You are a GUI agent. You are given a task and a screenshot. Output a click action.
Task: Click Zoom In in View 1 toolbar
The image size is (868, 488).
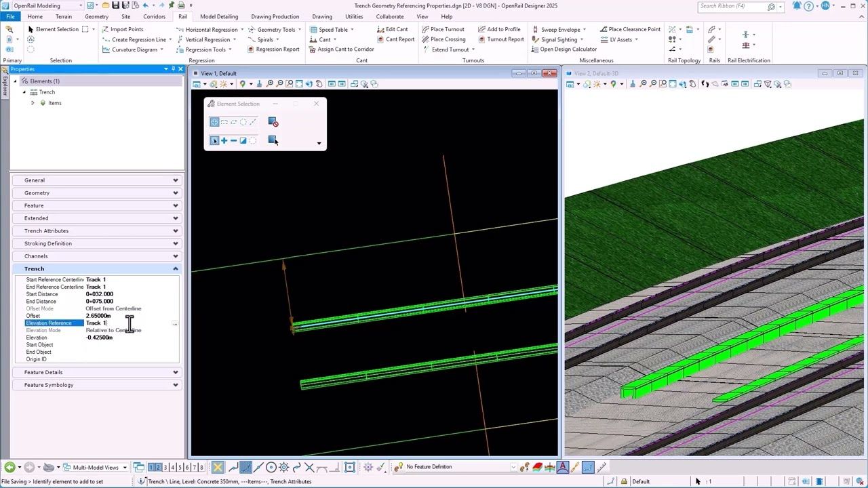pyautogui.click(x=269, y=84)
